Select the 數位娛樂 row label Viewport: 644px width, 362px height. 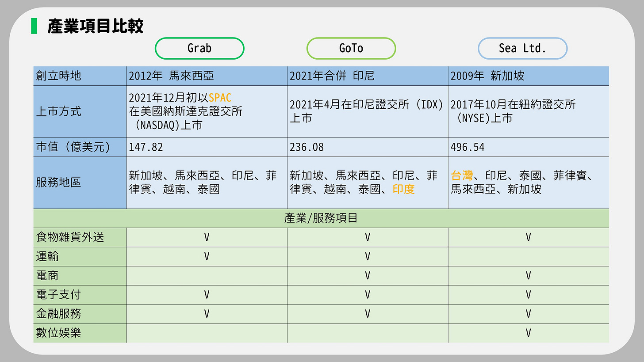80,333
